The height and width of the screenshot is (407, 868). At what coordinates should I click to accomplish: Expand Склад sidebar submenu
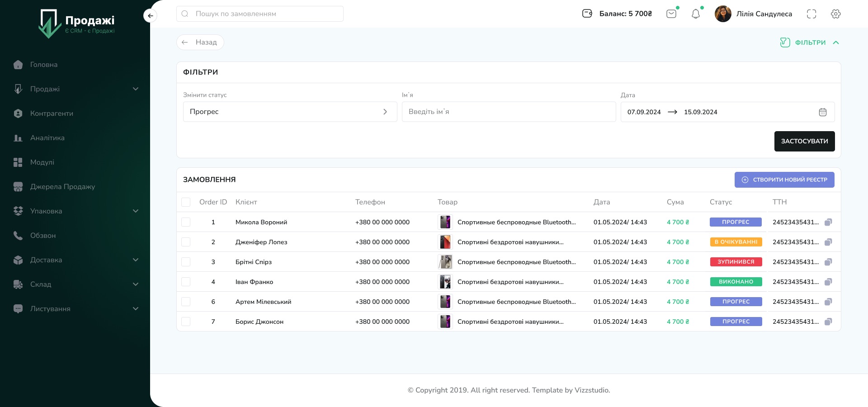tap(136, 284)
